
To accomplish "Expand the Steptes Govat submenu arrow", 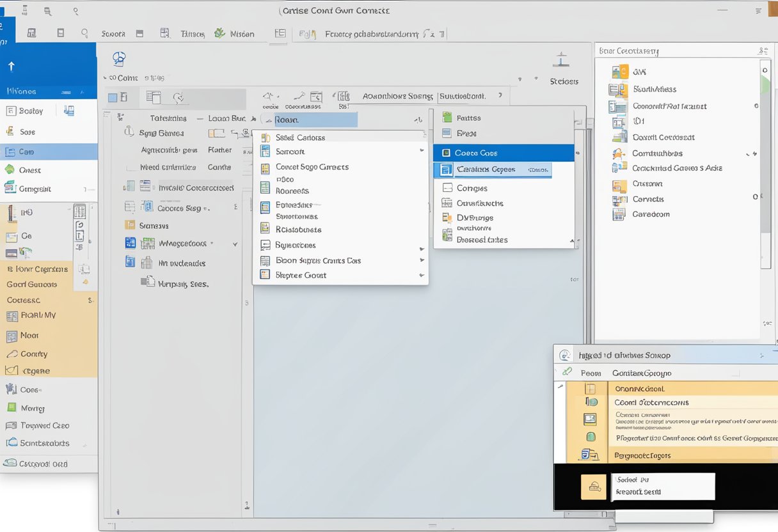I will coord(422,275).
